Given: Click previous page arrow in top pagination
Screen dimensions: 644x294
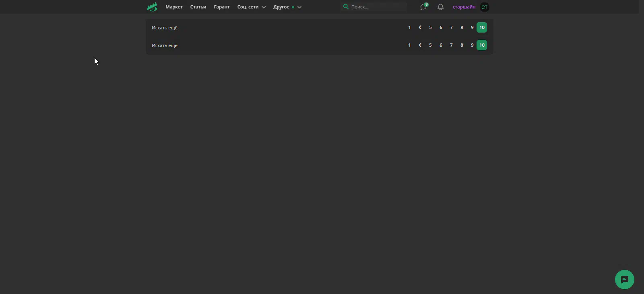Looking at the screenshot, I should (x=420, y=27).
